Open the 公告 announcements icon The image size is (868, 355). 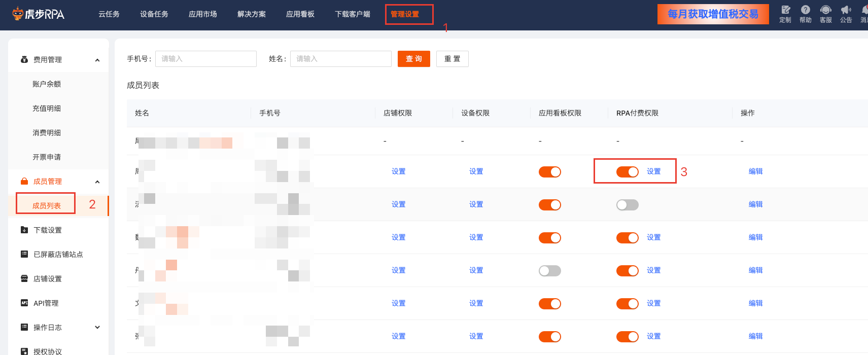(846, 14)
